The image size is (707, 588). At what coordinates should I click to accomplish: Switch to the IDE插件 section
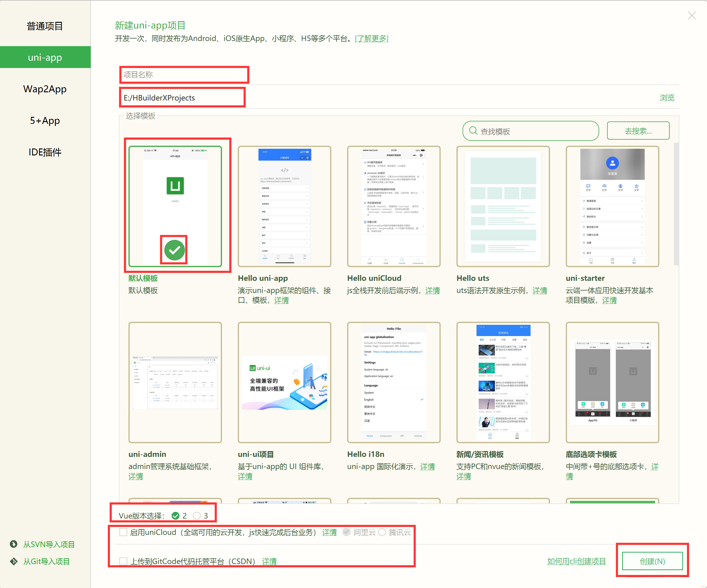[x=45, y=152]
